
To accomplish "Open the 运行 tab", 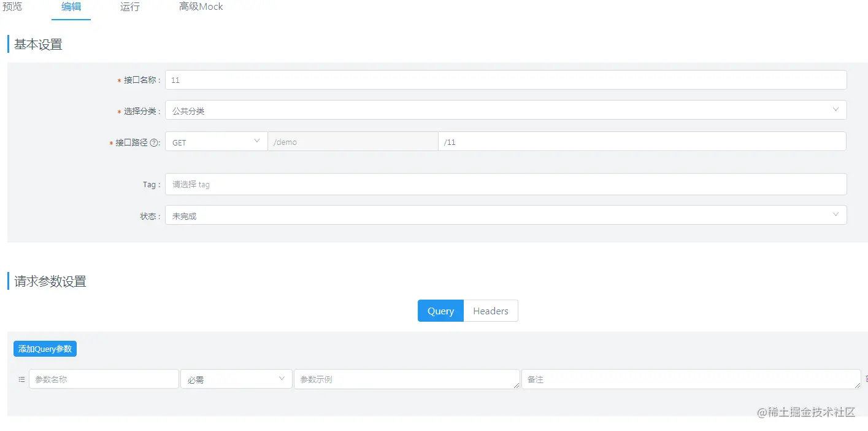I will 130,7.
